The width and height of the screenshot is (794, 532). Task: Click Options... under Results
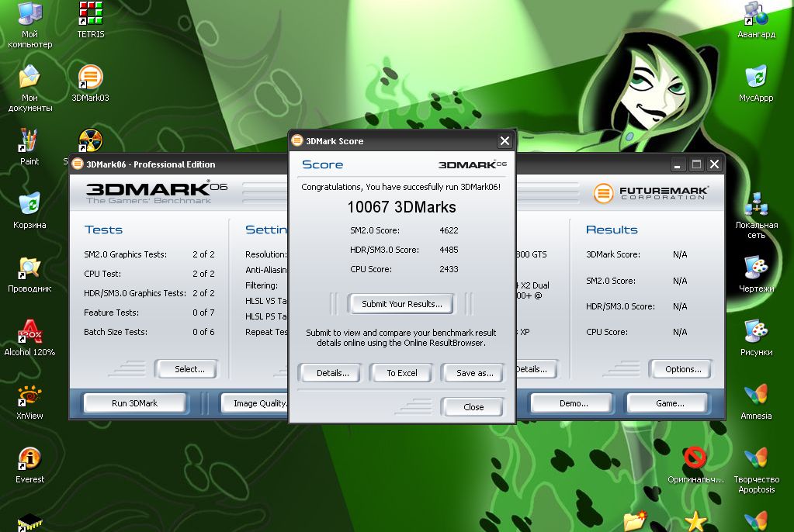pos(683,369)
